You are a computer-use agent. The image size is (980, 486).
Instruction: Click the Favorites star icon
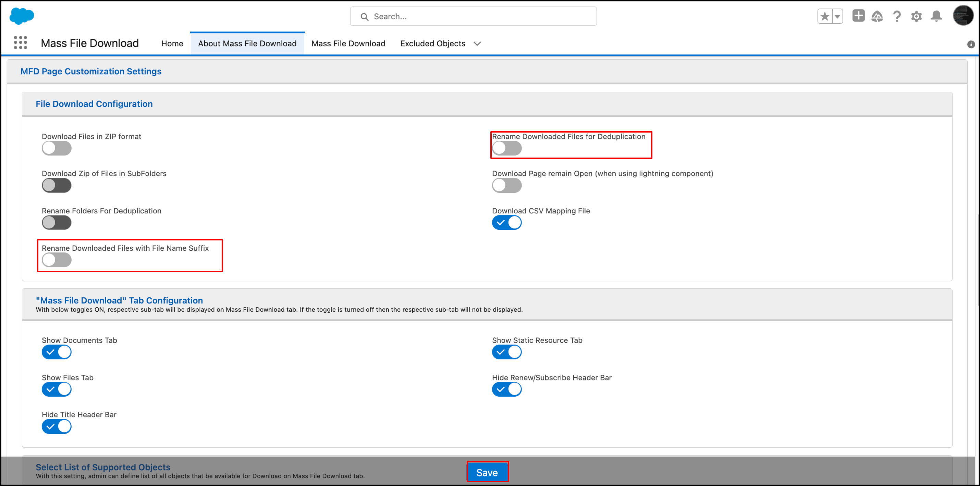pyautogui.click(x=824, y=16)
